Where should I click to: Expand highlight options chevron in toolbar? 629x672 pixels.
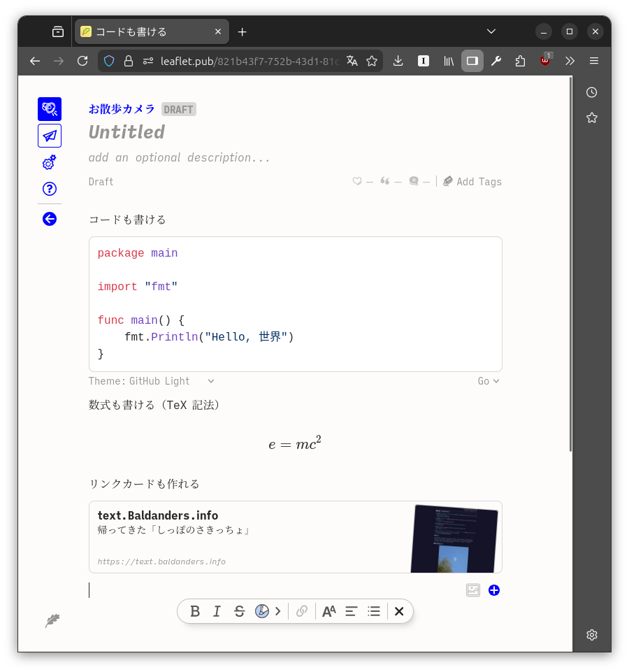278,611
